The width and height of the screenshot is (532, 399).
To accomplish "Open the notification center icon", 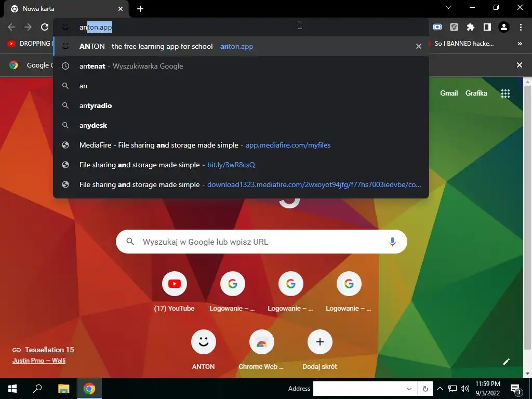I will click(x=516, y=389).
